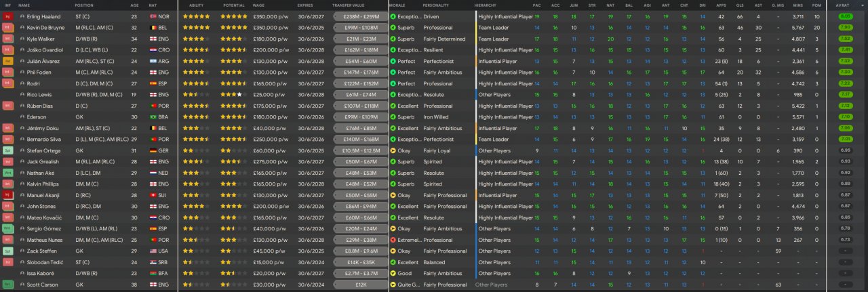The height and width of the screenshot is (292, 868).
Task: Sort by the GLS column header
Action: tap(738, 5)
